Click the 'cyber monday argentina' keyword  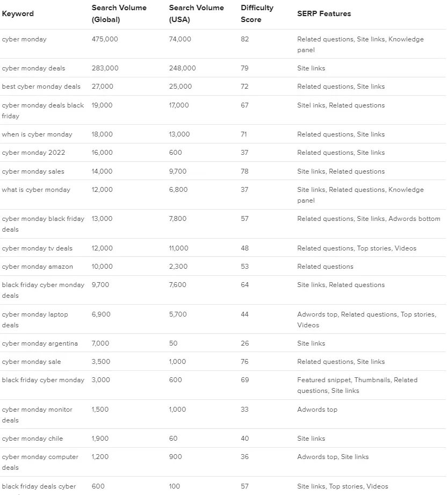click(40, 343)
